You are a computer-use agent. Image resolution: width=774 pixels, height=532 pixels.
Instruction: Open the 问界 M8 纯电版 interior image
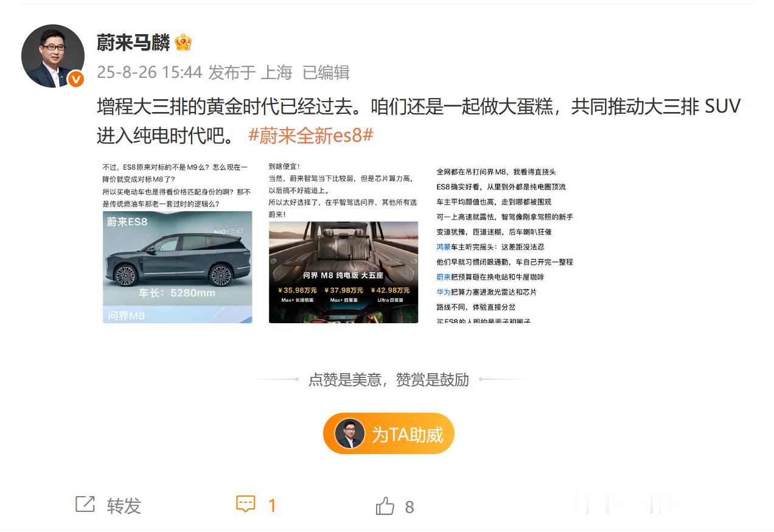click(343, 242)
